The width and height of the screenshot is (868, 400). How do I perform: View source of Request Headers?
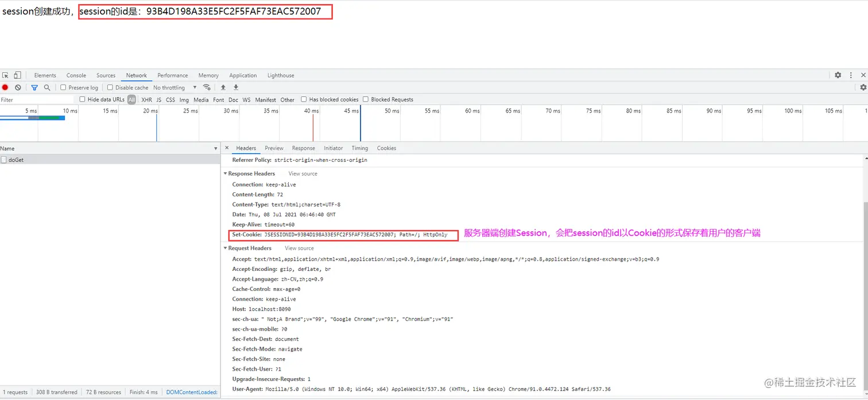point(299,248)
